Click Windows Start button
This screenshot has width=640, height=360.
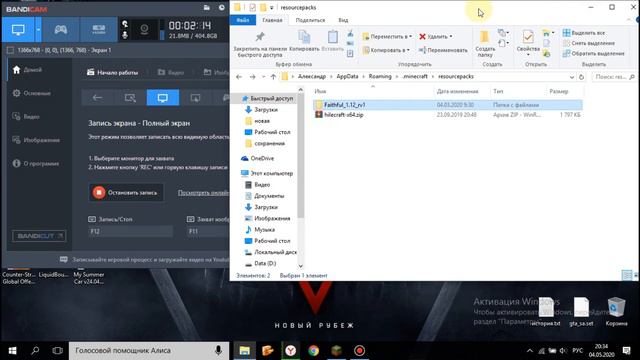coord(12,351)
